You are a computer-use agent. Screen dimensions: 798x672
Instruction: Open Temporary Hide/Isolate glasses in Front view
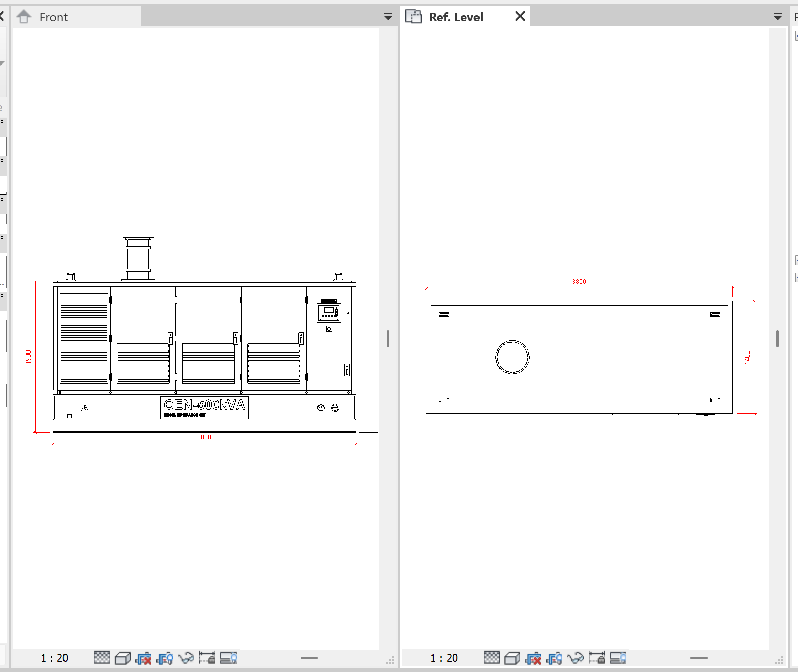click(x=186, y=658)
